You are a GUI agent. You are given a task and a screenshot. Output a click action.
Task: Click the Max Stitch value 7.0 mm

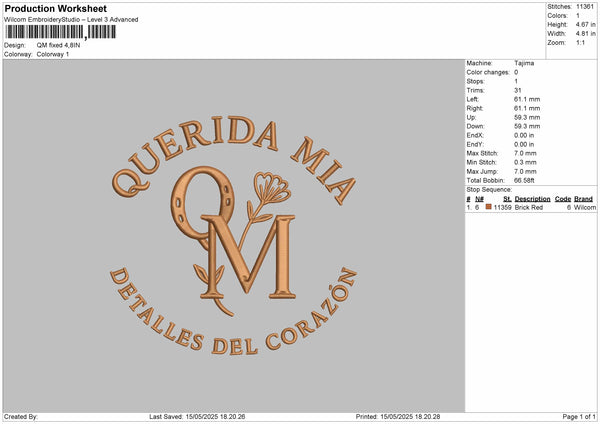click(x=525, y=153)
